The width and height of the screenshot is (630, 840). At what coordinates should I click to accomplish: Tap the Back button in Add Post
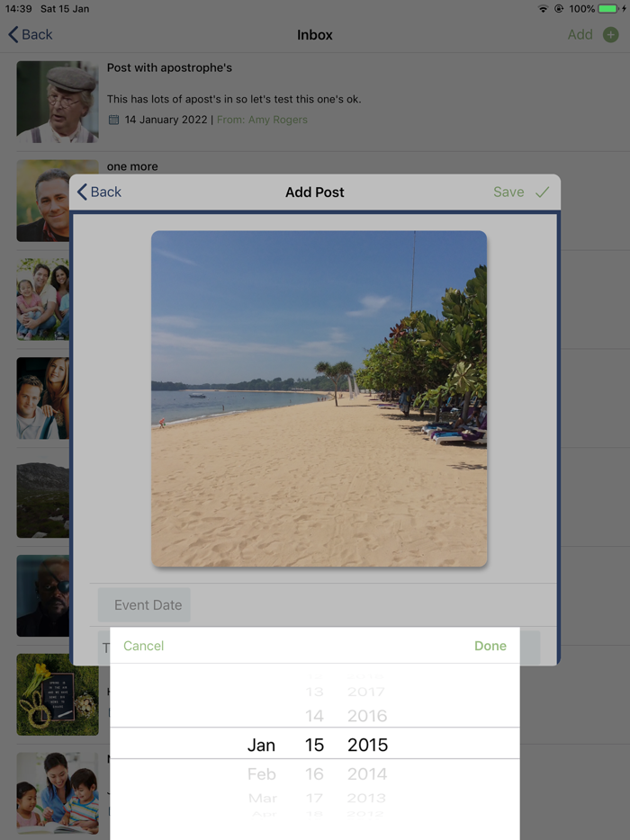pyautogui.click(x=99, y=192)
